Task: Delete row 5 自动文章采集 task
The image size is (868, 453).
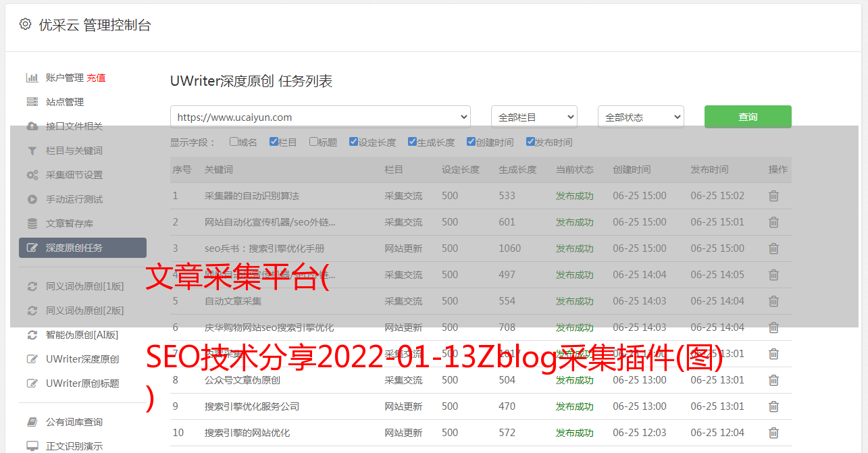Action: (773, 301)
